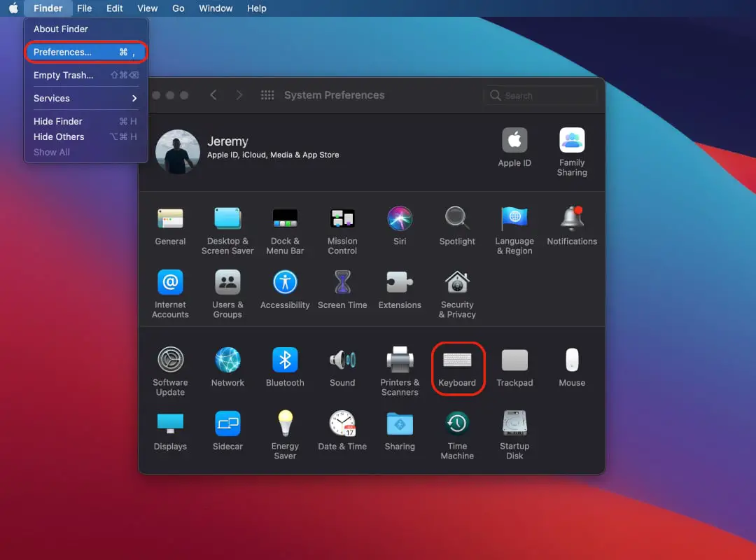
Task: Open the Notifications preference pane
Action: 572,226
